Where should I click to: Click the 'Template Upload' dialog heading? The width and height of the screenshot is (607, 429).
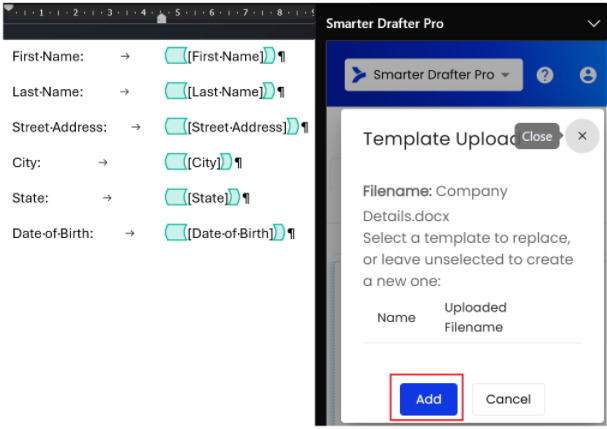click(441, 139)
